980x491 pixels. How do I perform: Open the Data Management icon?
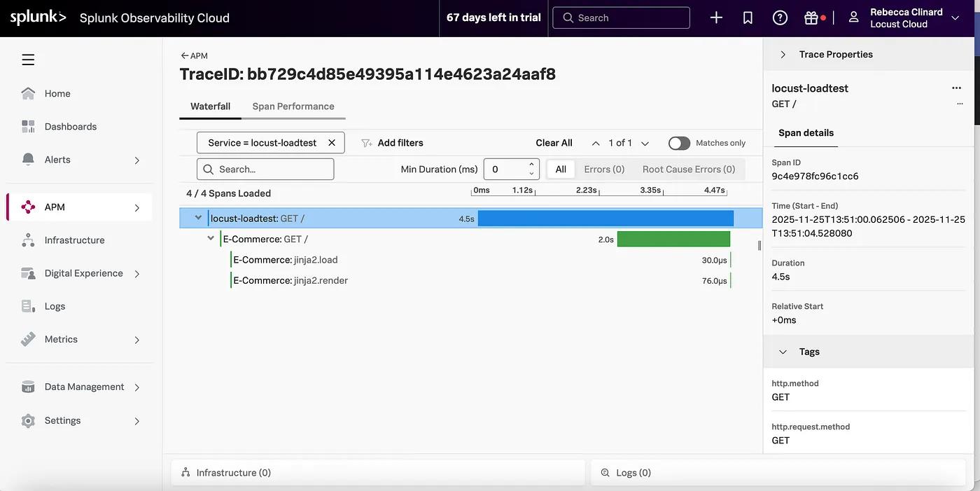[28, 387]
